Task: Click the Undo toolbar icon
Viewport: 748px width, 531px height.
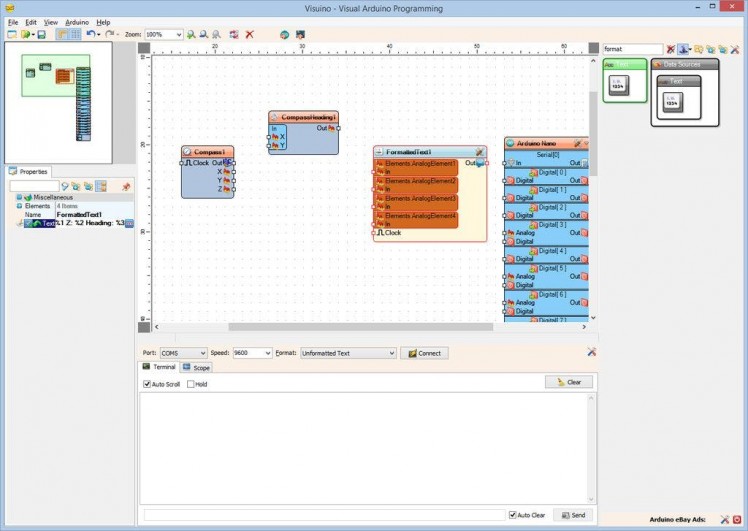Action: click(91, 34)
